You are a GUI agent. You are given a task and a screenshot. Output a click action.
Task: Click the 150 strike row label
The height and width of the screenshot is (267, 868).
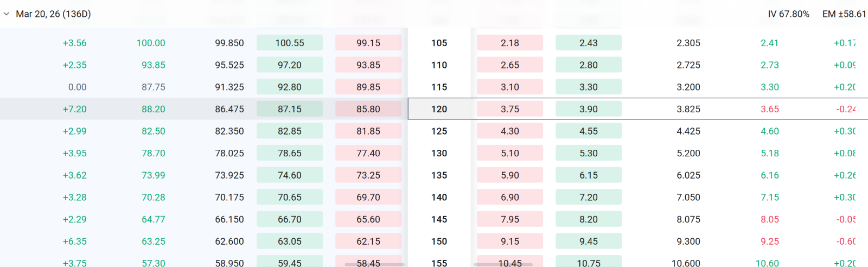[439, 241]
